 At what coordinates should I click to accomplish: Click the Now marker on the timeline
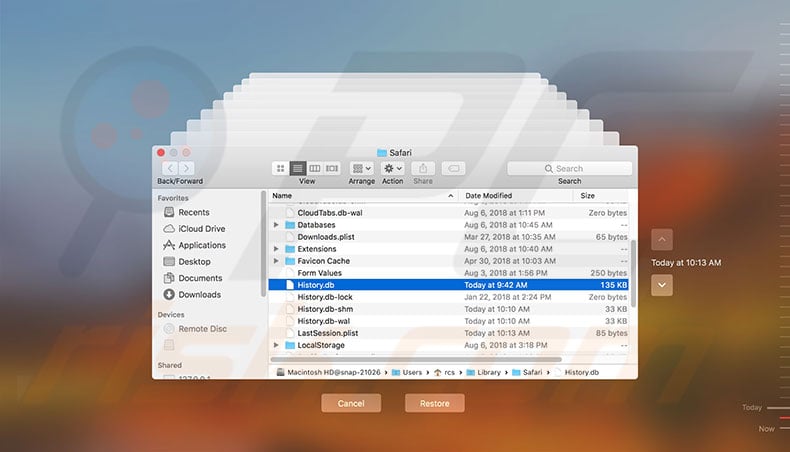pyautogui.click(x=774, y=429)
